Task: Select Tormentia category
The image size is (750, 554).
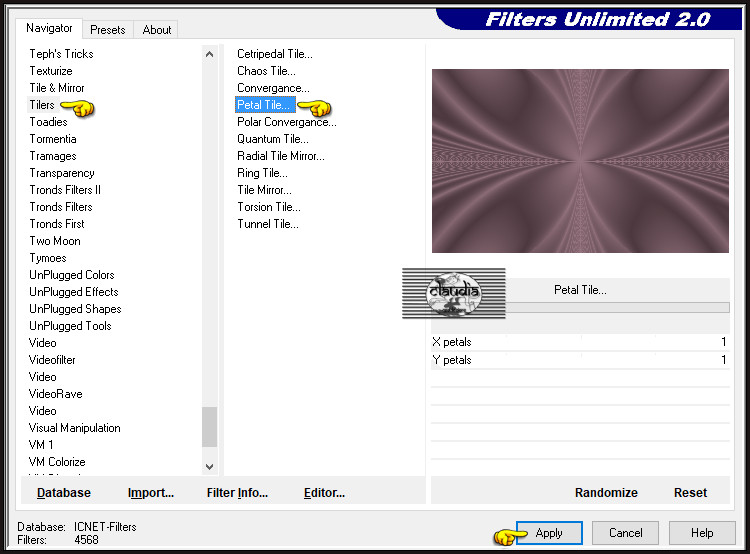Action: [x=53, y=139]
